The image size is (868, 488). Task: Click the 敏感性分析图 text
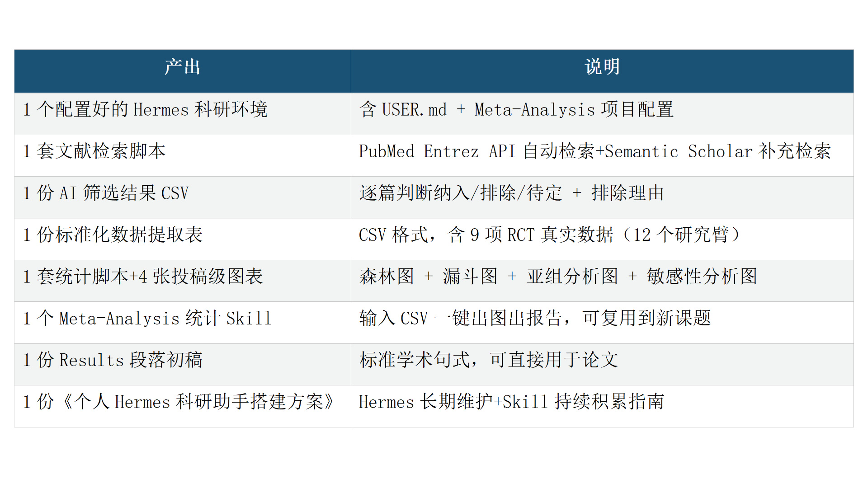(x=702, y=277)
